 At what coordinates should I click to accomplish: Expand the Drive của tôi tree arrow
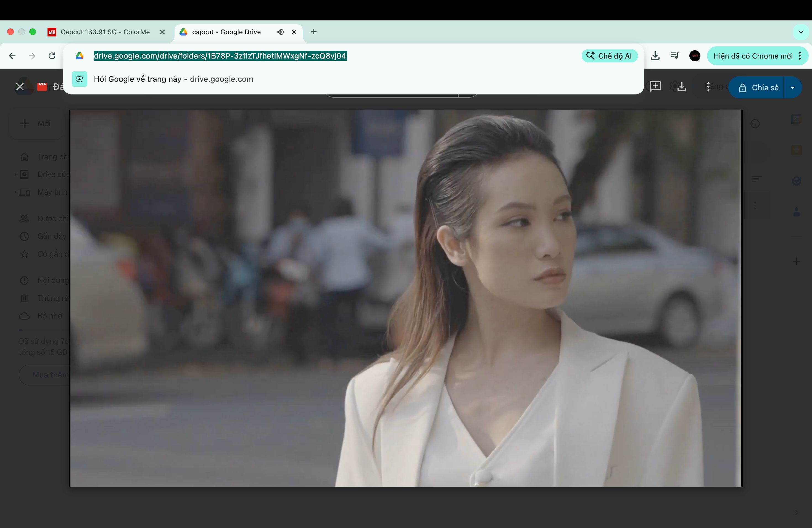15,175
